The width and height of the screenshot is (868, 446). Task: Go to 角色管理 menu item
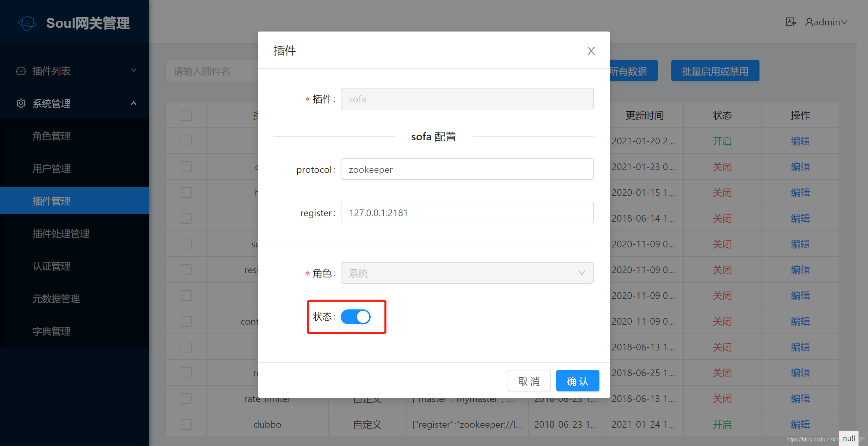pyautogui.click(x=52, y=136)
